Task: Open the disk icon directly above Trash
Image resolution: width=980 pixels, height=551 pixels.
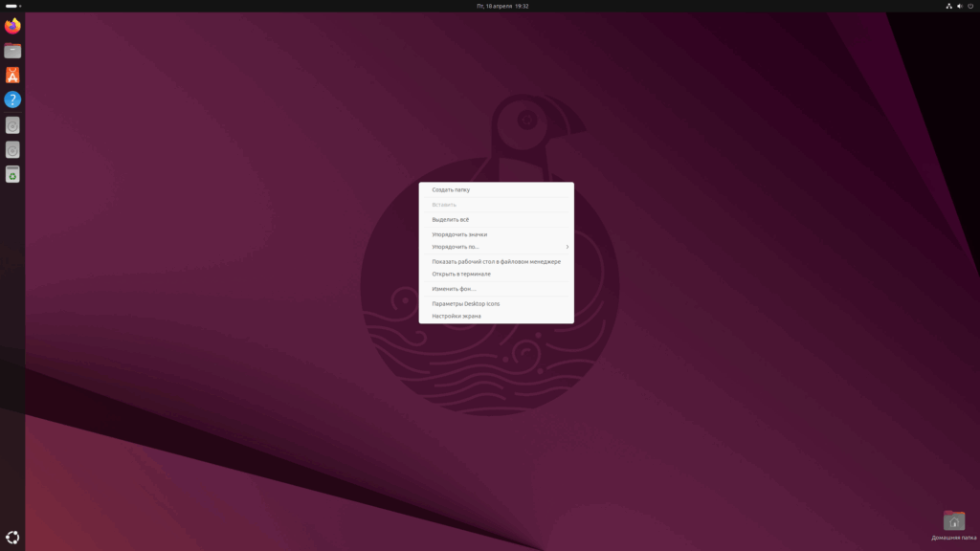Action: [12, 150]
